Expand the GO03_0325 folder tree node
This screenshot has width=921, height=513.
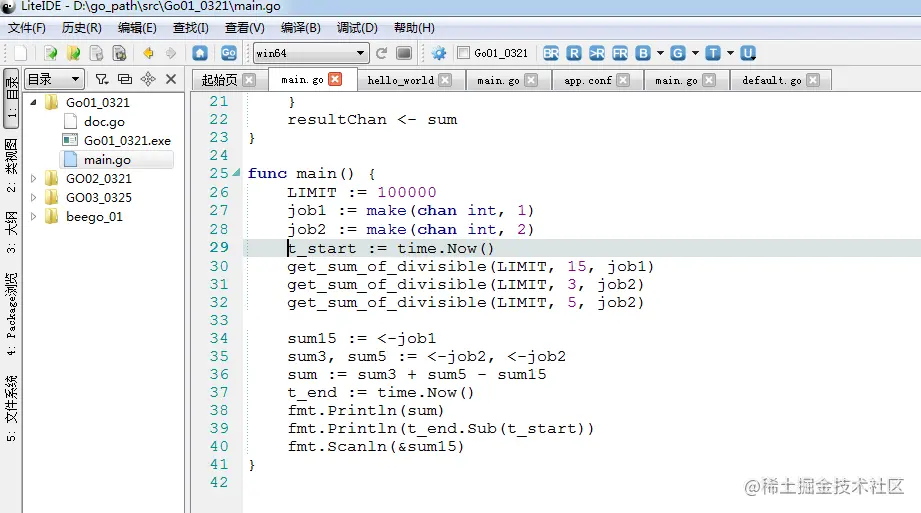pyautogui.click(x=33, y=197)
